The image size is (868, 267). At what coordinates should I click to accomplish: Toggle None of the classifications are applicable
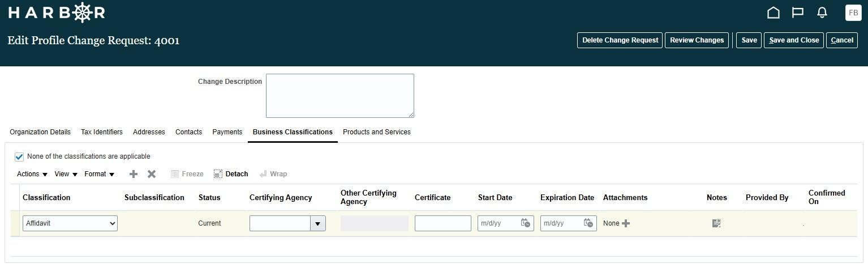[19, 157]
